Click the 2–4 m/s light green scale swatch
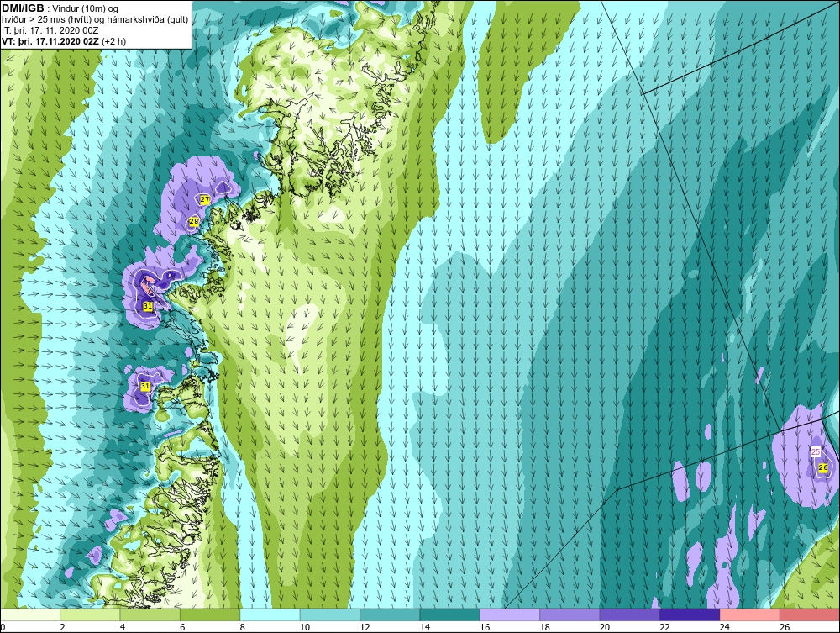 (90, 615)
